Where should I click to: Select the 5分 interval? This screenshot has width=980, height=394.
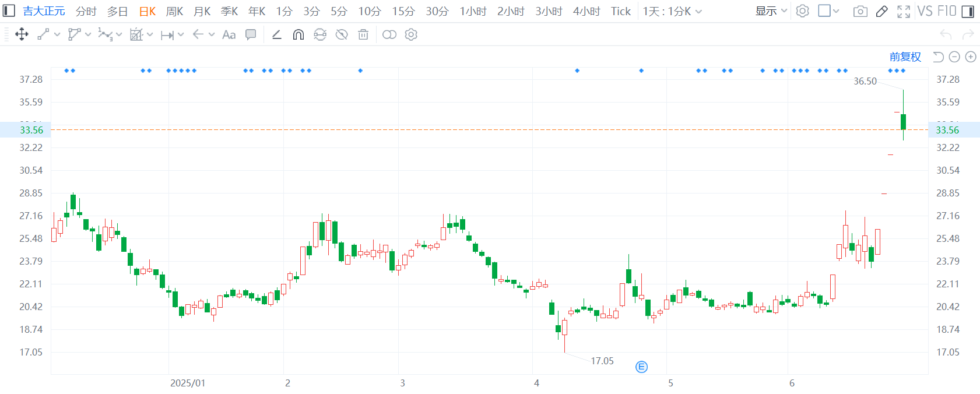(x=339, y=11)
